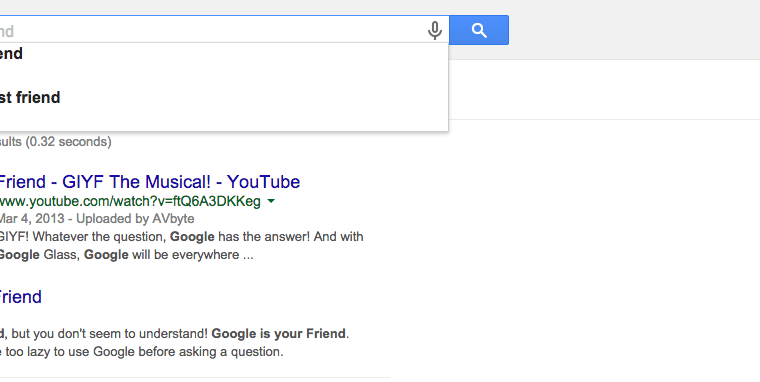
Task: Click the 'GIYF! Whatever the question' snippet line
Action: 181,237
